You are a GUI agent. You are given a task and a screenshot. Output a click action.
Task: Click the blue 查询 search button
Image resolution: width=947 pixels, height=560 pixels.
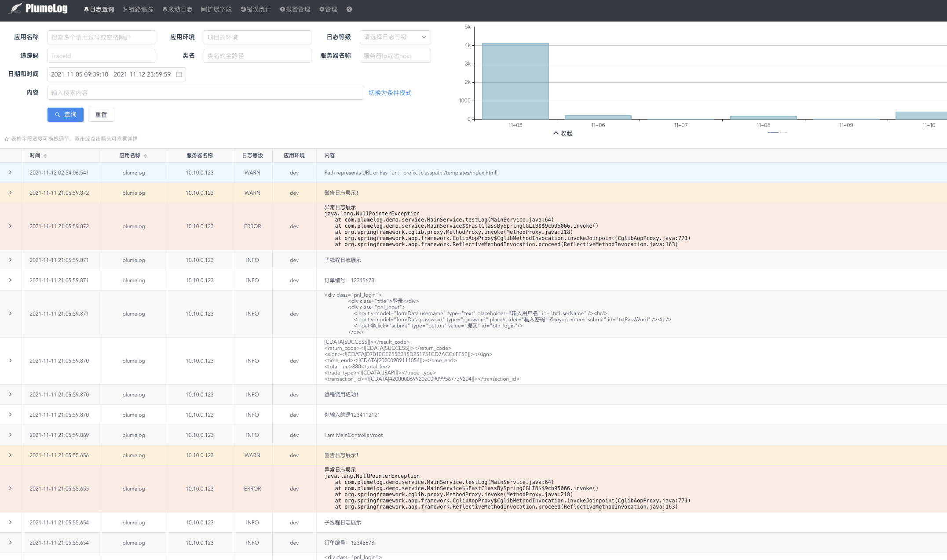66,115
